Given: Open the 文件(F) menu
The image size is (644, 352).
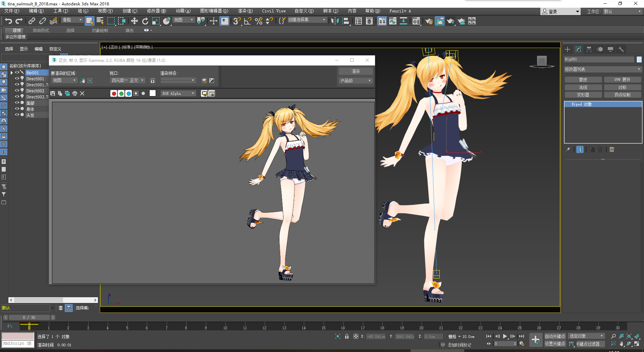Looking at the screenshot, I should (12, 11).
